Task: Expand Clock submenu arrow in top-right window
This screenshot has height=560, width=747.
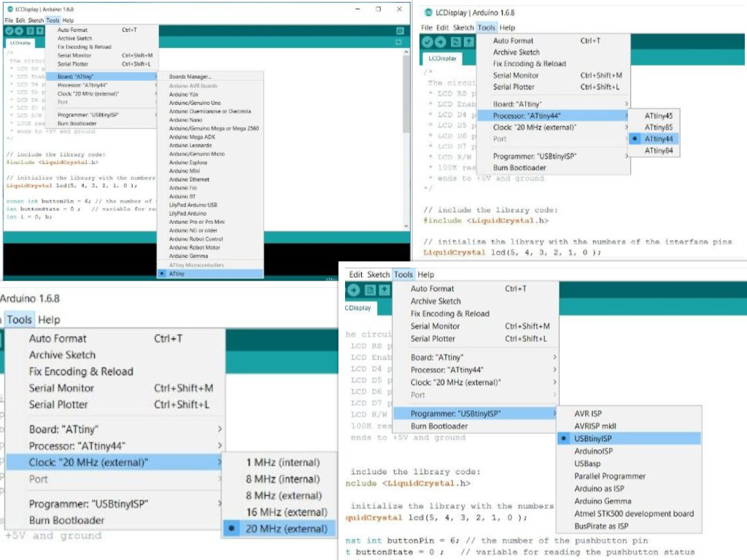Action: (x=627, y=127)
